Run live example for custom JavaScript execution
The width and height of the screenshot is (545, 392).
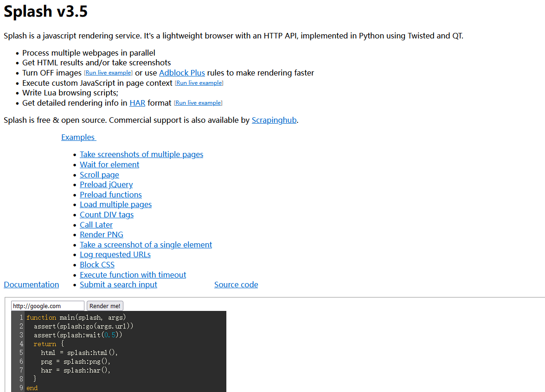pyautogui.click(x=199, y=83)
